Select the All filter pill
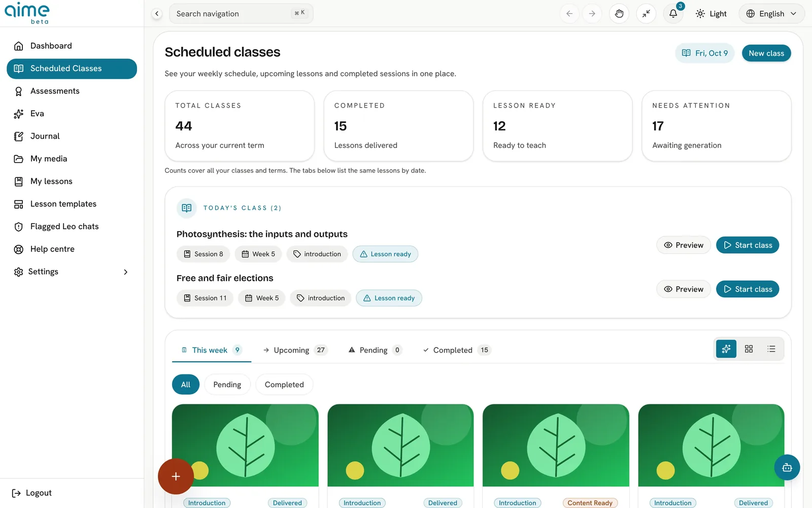Image resolution: width=812 pixels, height=508 pixels. [186, 385]
